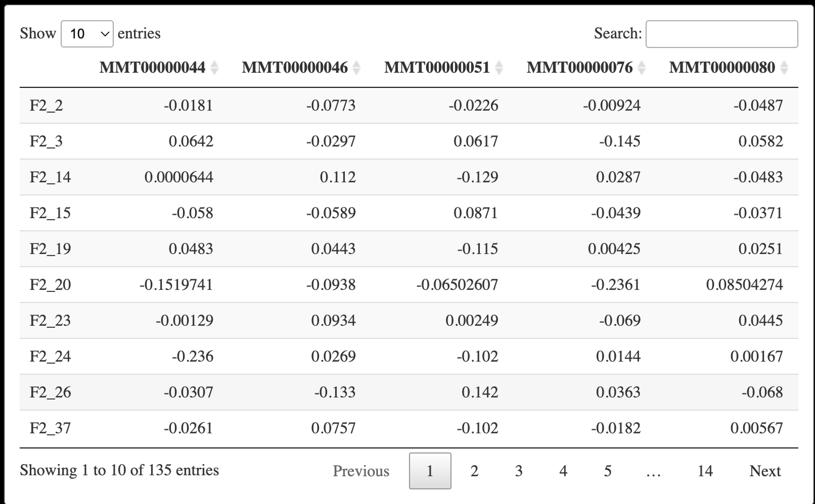The height and width of the screenshot is (504, 815).
Task: Click the MMT00000051 column header text
Action: [437, 68]
